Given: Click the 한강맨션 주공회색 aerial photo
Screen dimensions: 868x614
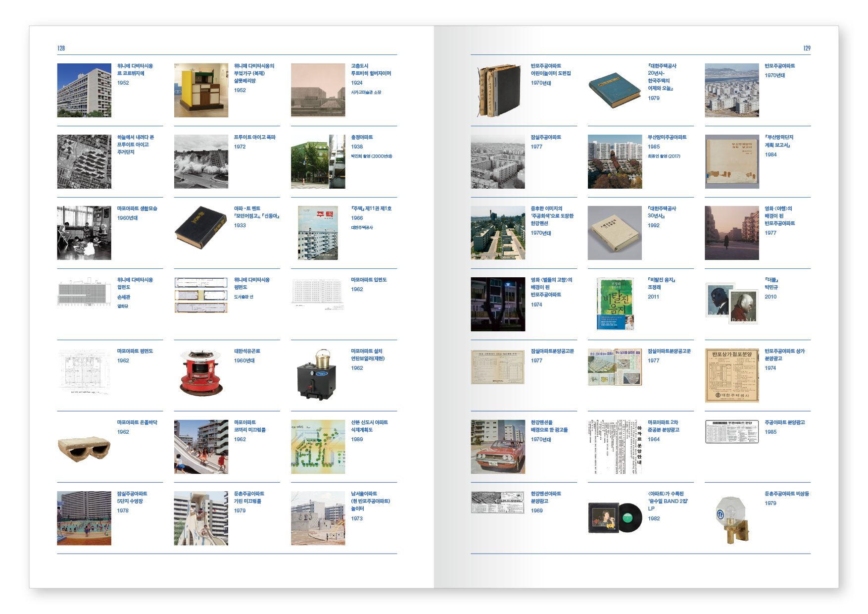Looking at the screenshot, I should pos(498,233).
